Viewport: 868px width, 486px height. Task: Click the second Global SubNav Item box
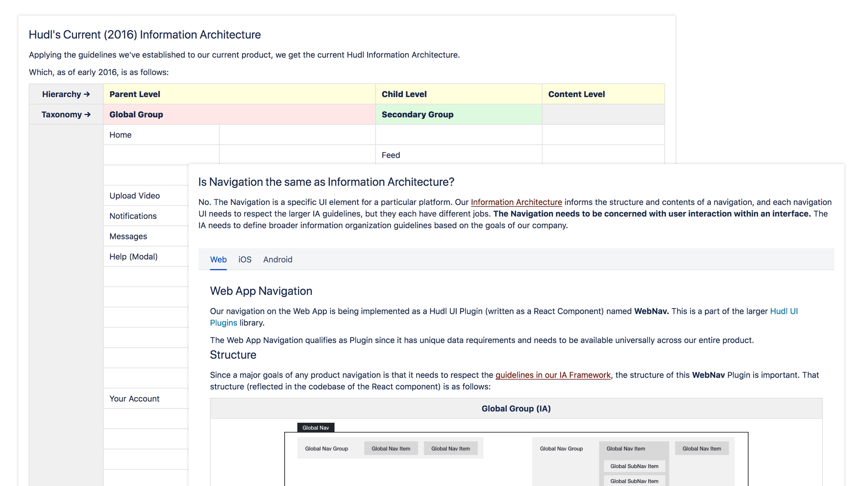point(634,481)
